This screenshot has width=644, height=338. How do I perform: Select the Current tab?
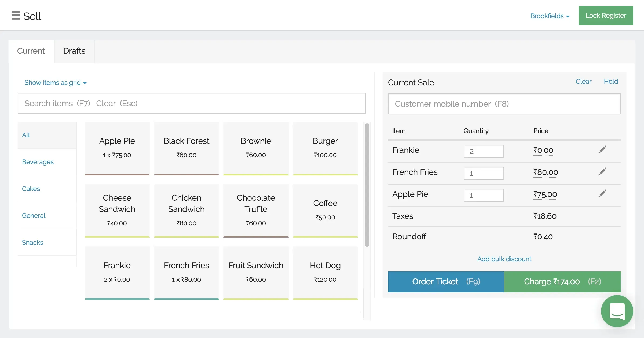pos(31,51)
